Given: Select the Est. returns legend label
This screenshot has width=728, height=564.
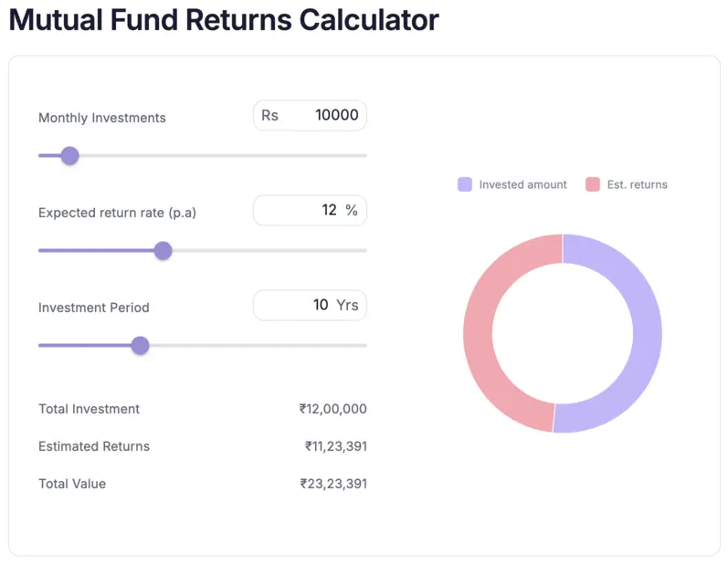Looking at the screenshot, I should click(x=638, y=184).
